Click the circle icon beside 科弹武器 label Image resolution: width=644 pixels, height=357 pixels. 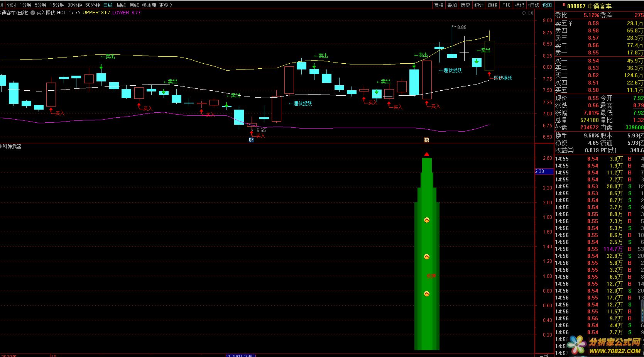coord(1,146)
